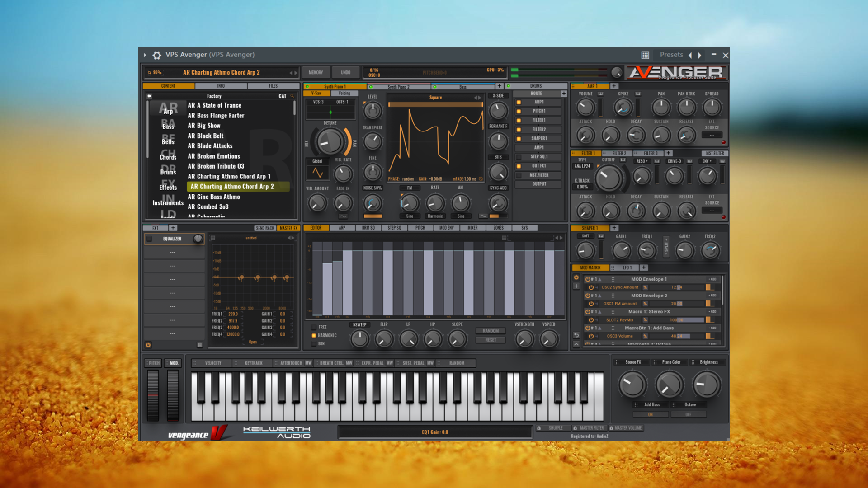Click the back arrow in Factory browser

(x=149, y=96)
